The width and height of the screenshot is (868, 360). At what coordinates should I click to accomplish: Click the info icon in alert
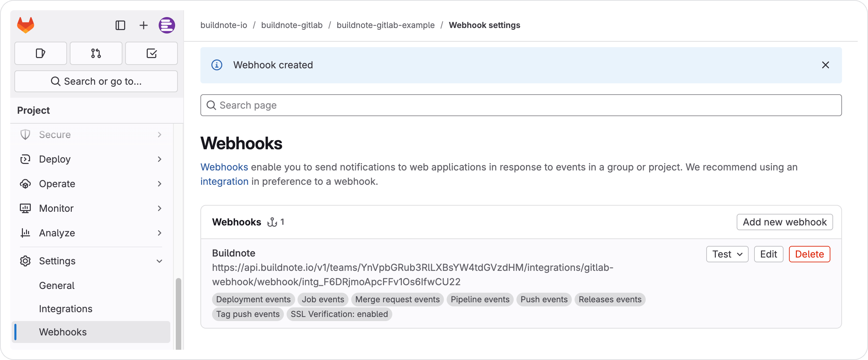pyautogui.click(x=217, y=65)
